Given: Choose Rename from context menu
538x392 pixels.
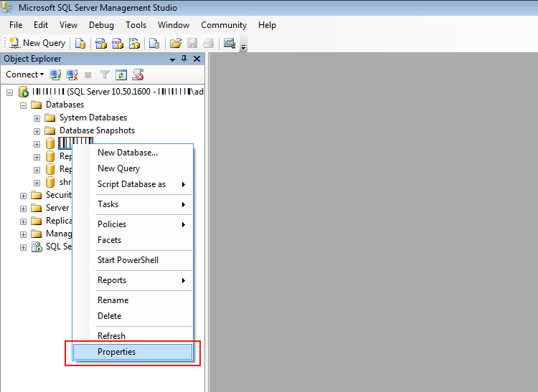Looking at the screenshot, I should coord(133,300).
